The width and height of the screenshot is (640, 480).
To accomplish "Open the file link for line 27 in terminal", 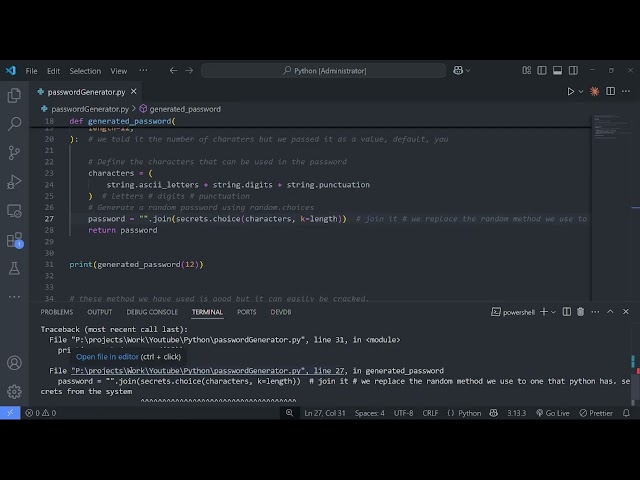I will pyautogui.click(x=208, y=371).
